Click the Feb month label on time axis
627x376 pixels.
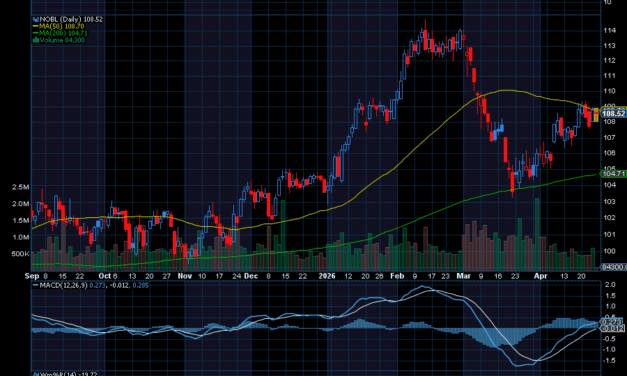[x=397, y=276]
